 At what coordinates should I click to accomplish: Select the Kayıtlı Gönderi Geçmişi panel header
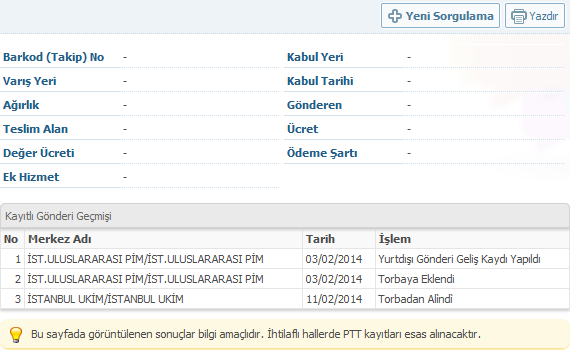(x=285, y=216)
